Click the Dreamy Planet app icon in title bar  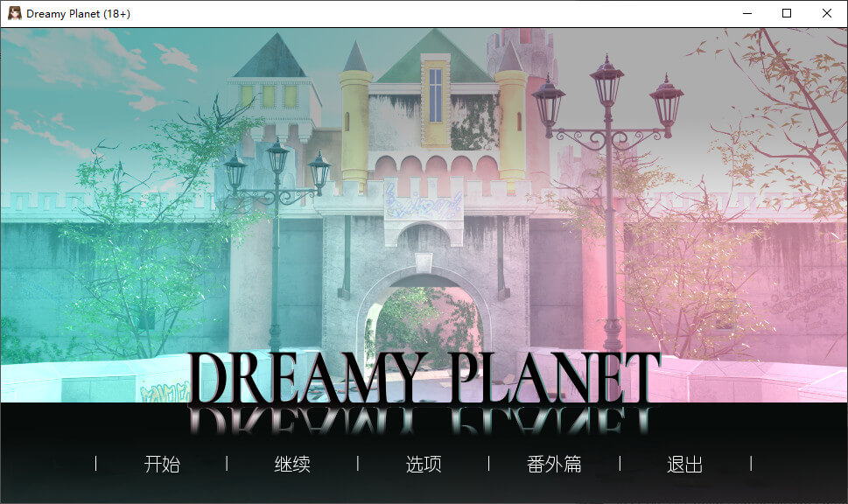click(x=15, y=13)
